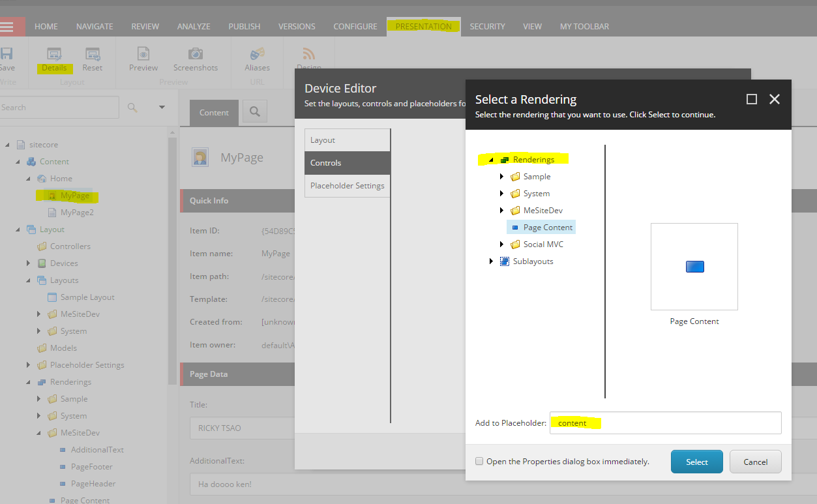817x504 pixels.
Task: Collapse the Renderings root node
Action: [491, 160]
